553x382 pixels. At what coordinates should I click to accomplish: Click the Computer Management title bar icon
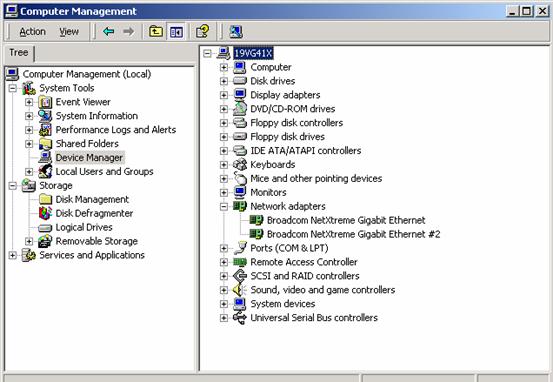(x=12, y=11)
